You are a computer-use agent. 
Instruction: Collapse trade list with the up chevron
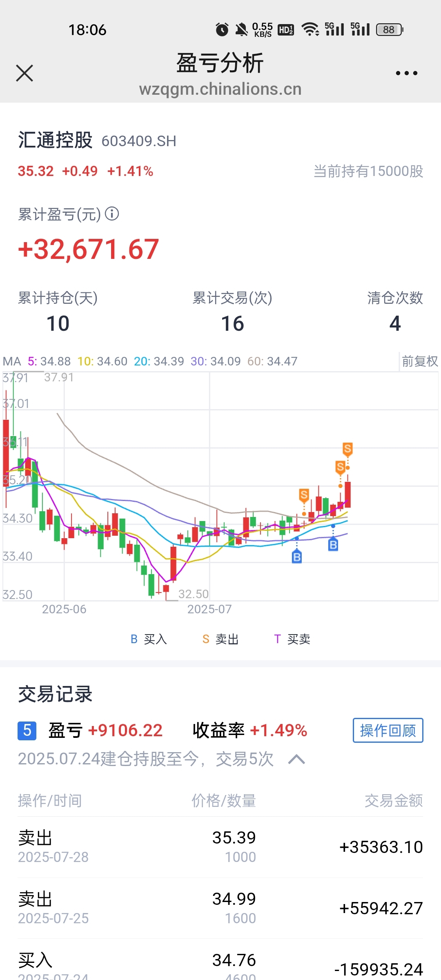point(296,759)
